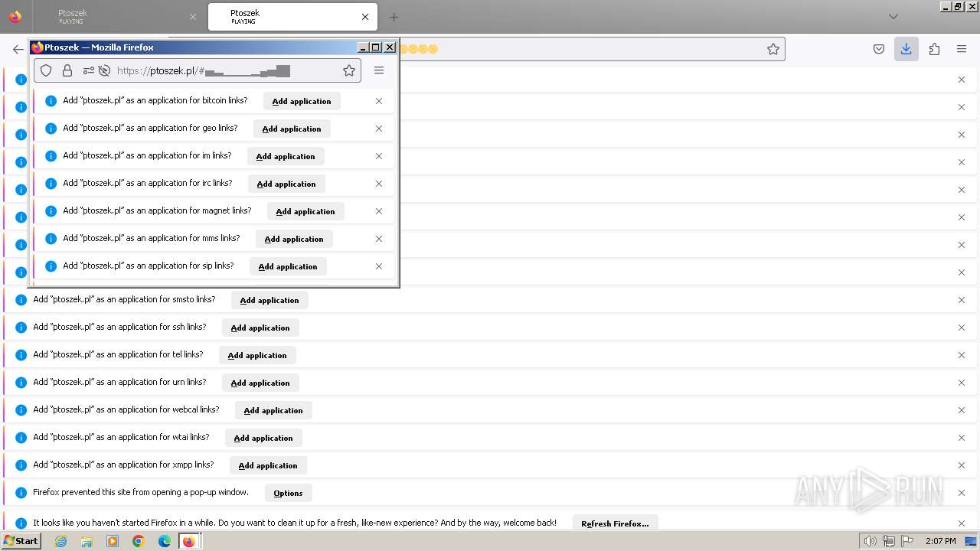Screen dimensions: 980x551
Task: Open a new tab with plus button
Action: (x=394, y=17)
